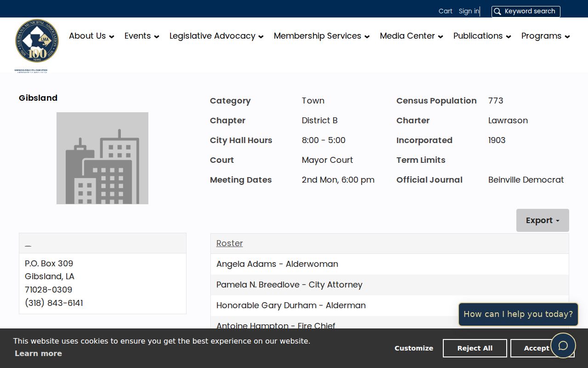Click the Lawrason charter value
The height and width of the screenshot is (368, 588).
508,121
